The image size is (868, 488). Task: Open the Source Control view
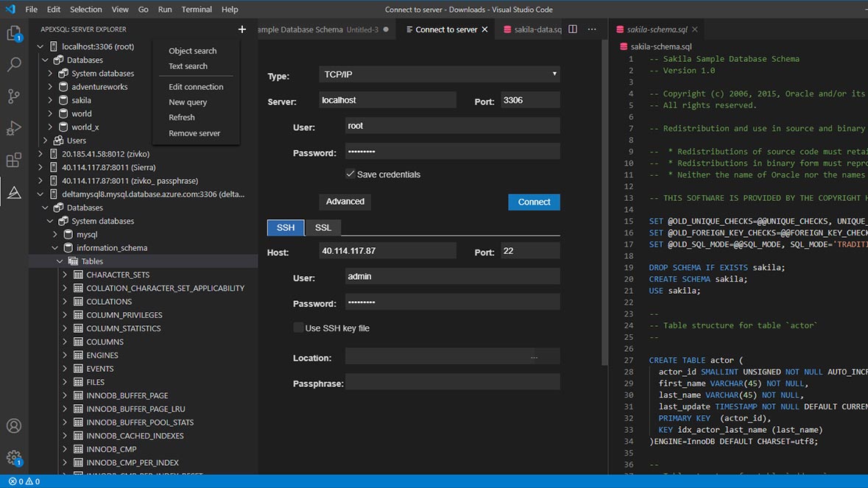pos(15,96)
